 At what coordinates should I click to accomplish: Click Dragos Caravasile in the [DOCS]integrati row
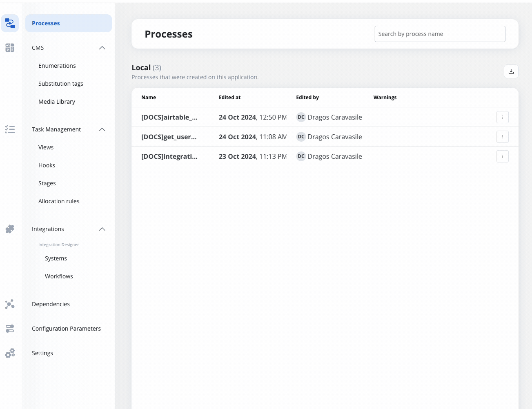pyautogui.click(x=335, y=156)
